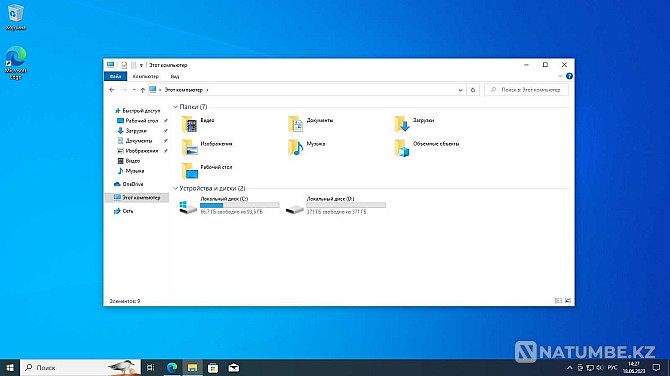Open the Загрузки folder
670x376 pixels.
pyautogui.click(x=414, y=124)
